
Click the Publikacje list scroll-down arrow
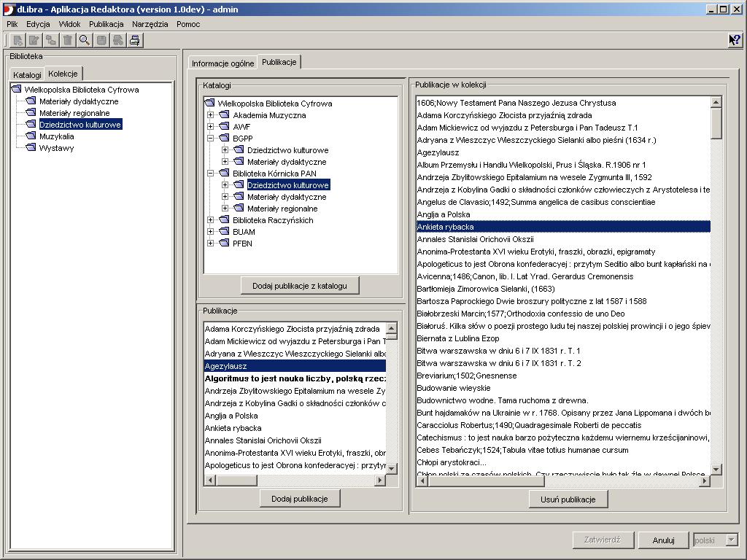coord(392,469)
